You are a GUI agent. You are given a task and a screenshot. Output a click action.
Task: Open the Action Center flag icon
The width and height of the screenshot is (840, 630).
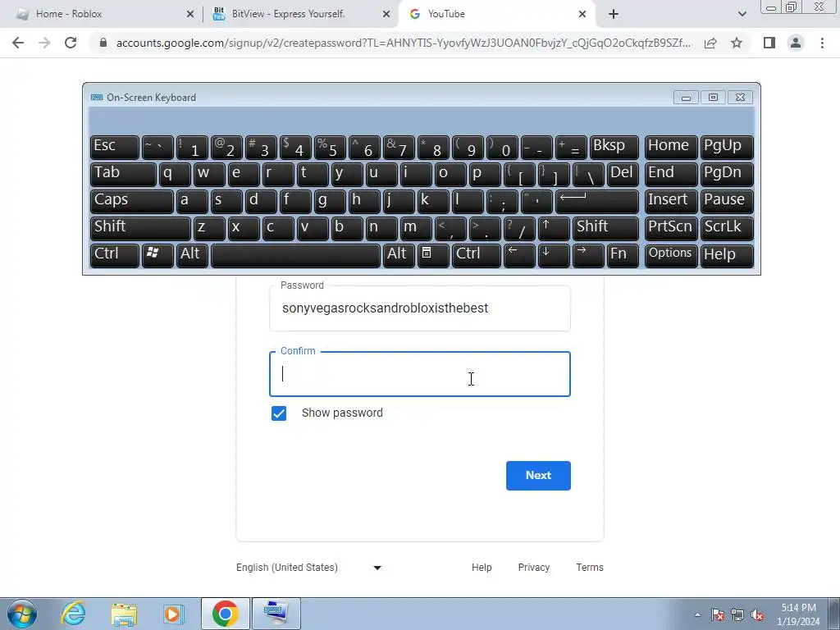[718, 614]
